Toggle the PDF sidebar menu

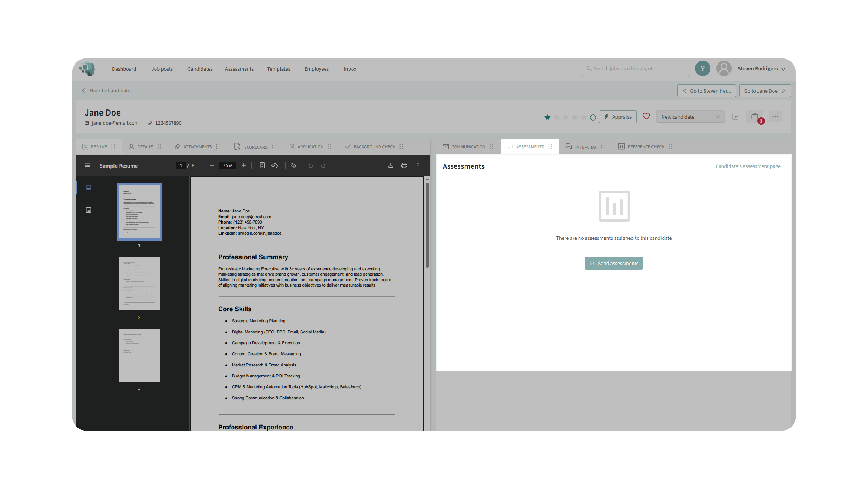point(88,165)
